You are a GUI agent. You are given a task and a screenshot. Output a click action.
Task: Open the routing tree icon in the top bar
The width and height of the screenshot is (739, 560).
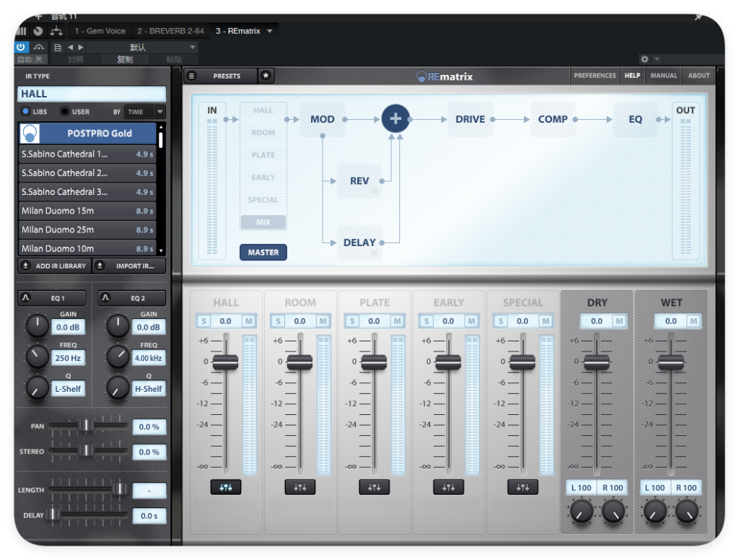pos(56,31)
